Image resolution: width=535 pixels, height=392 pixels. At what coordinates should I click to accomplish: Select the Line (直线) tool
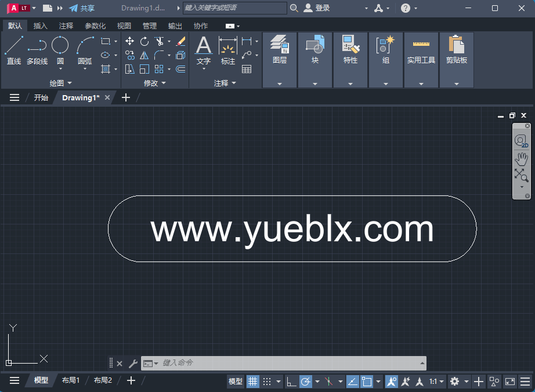14,50
